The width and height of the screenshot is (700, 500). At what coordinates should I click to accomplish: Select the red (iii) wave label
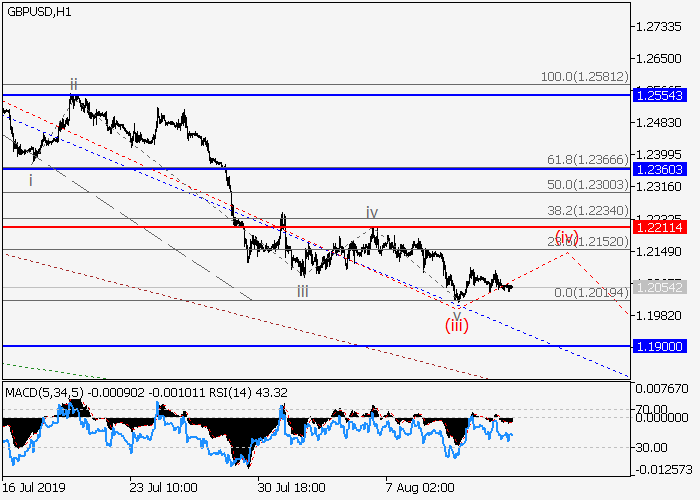[457, 324]
